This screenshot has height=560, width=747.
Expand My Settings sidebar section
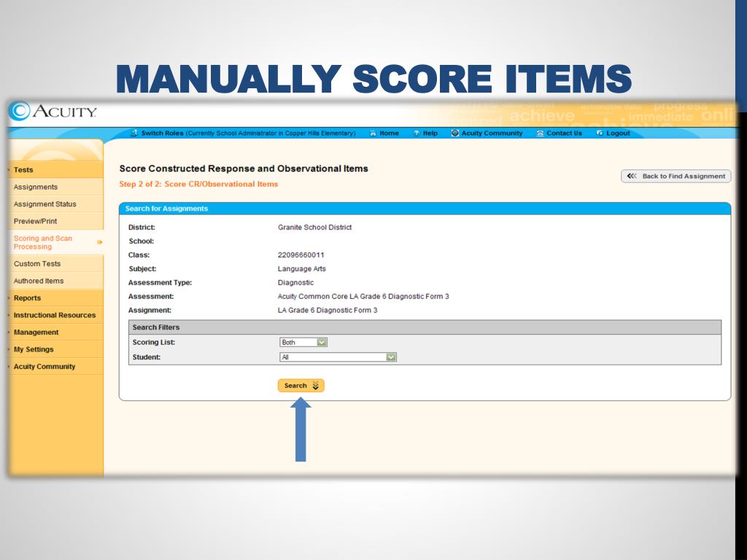tap(55, 349)
